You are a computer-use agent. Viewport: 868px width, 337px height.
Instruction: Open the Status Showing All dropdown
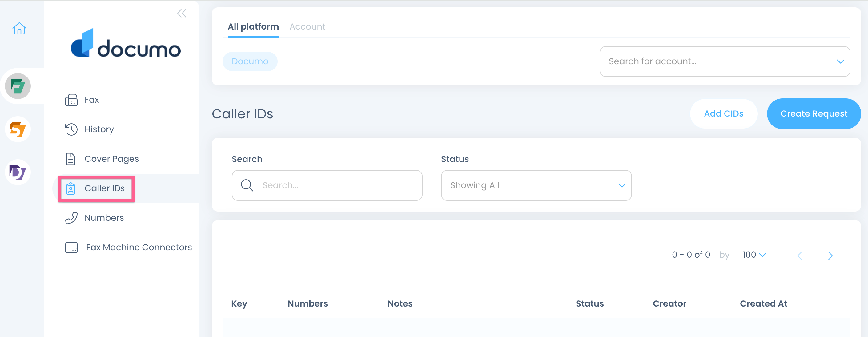coord(536,185)
